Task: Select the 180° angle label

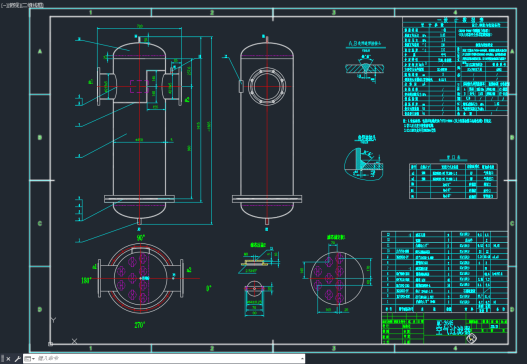Action: [x=86, y=280]
